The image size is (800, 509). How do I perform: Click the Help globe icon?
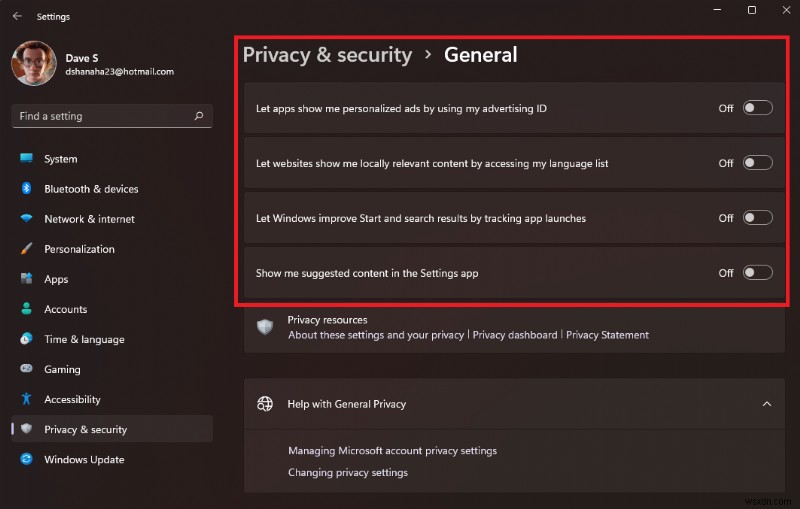pyautogui.click(x=265, y=404)
